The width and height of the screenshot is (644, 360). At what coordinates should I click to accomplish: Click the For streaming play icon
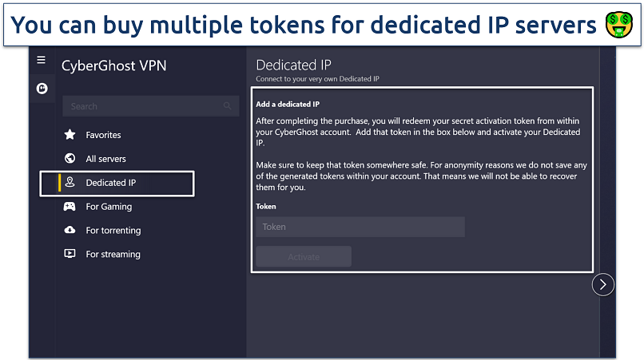[x=70, y=255]
